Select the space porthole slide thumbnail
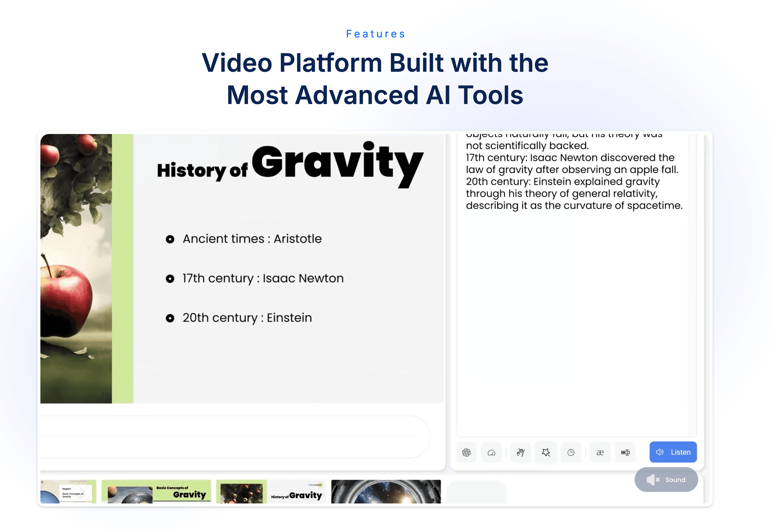This screenshot has height=532, width=772. pyautogui.click(x=386, y=492)
